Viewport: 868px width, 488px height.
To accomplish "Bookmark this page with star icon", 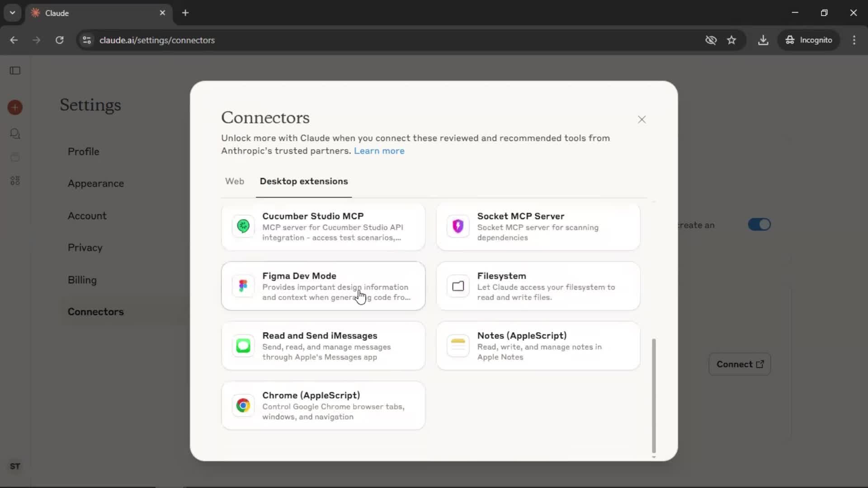I will pos(731,40).
